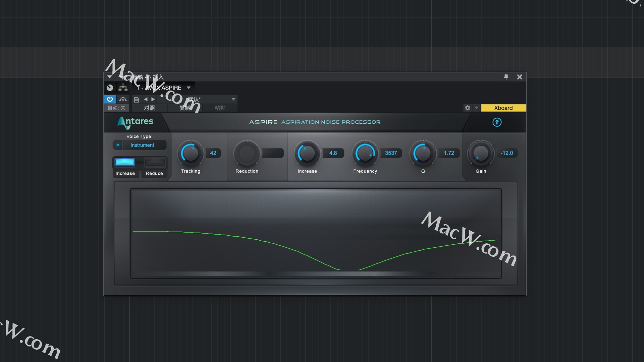The image size is (644, 362).
Task: Click the 粘贴 paste button
Action: coord(220,108)
